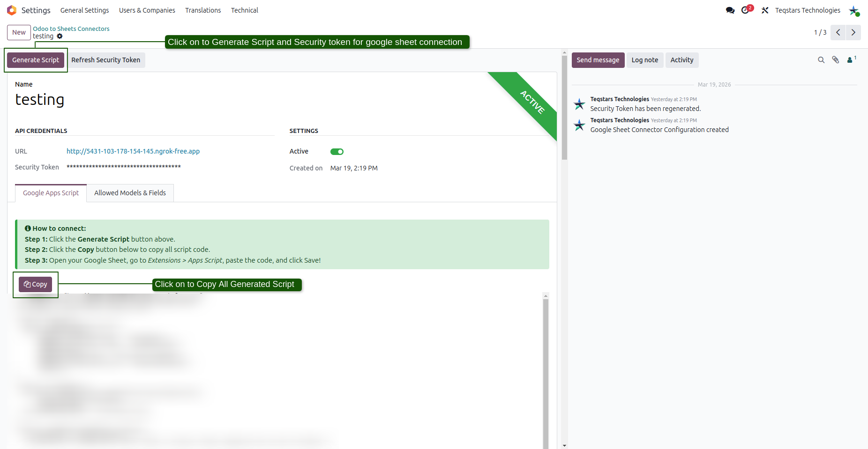The image size is (868, 449).
Task: Open the developer tools wrench icon
Action: point(765,10)
